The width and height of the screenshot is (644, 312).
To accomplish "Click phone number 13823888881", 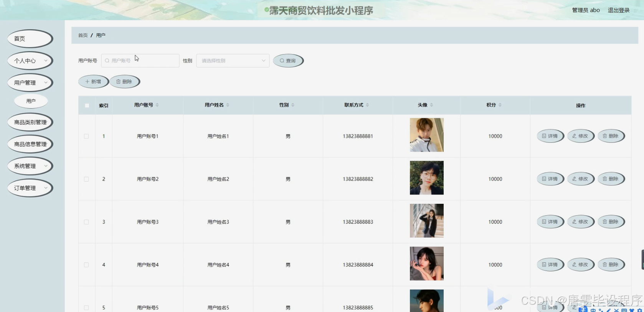I will [358, 136].
